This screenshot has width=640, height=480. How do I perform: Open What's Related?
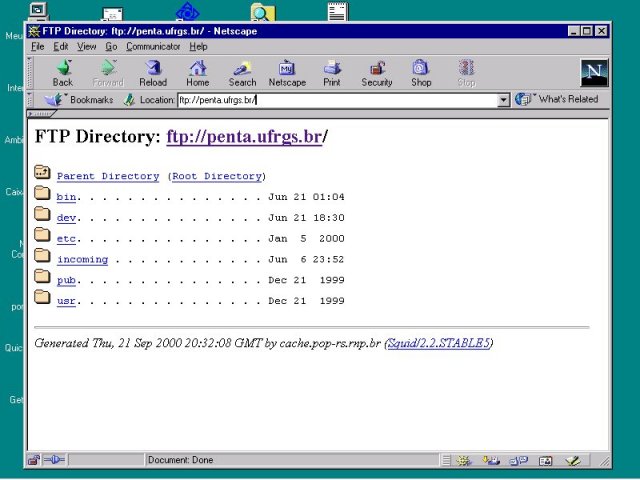[557, 99]
